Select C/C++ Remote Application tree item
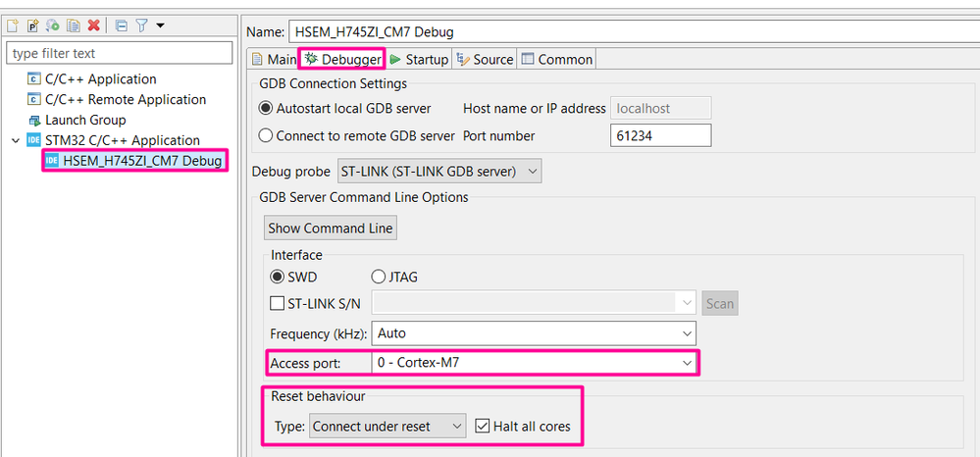The width and height of the screenshot is (980, 457). 126,99
